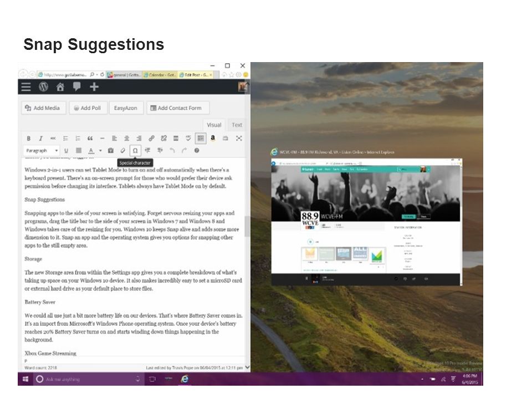This screenshot has width=532, height=399.
Task: Insert a hyperlink
Action: tap(151, 139)
